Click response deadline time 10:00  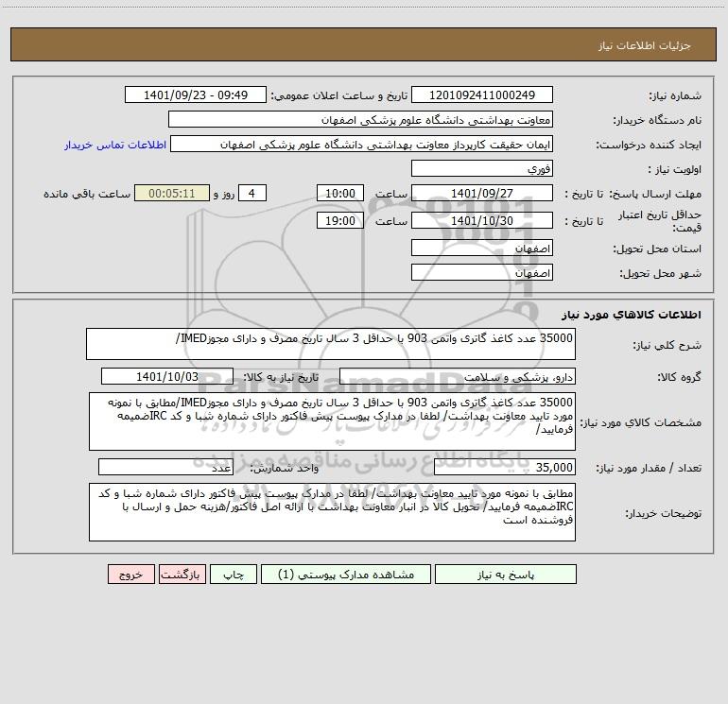pyautogui.click(x=339, y=193)
